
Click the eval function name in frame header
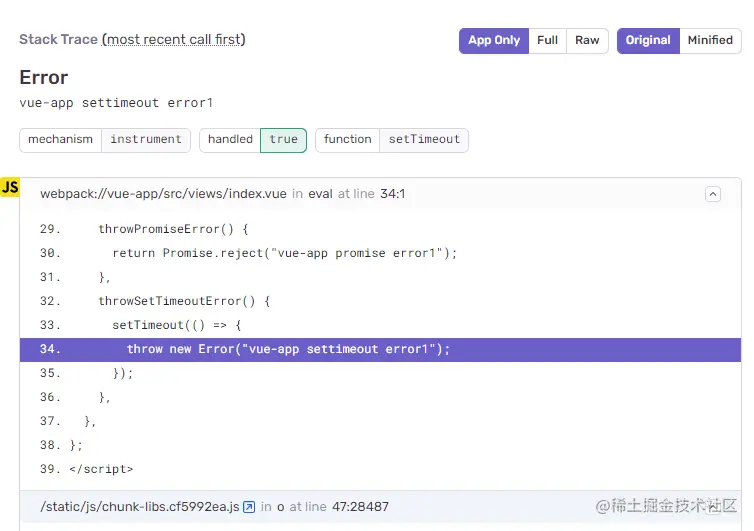tap(320, 194)
